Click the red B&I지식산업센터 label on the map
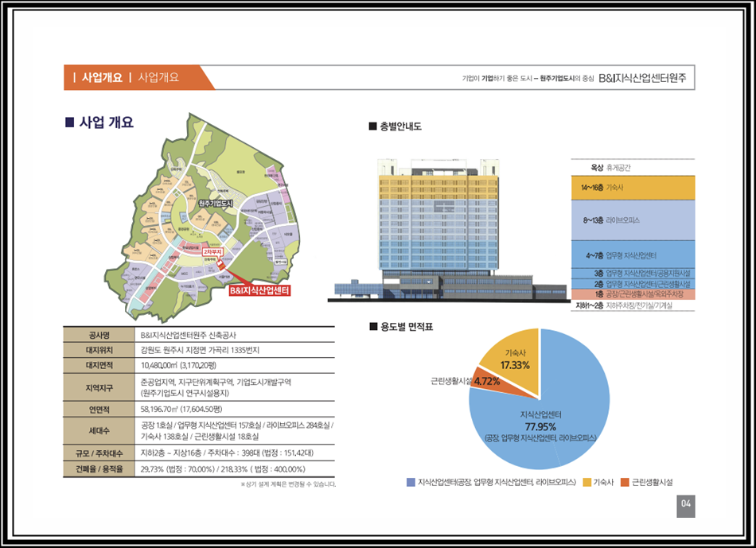 (x=259, y=291)
